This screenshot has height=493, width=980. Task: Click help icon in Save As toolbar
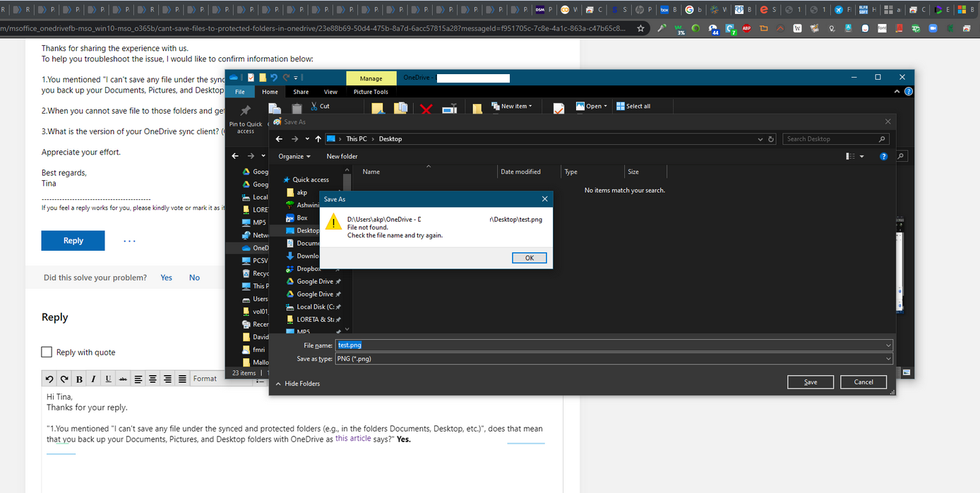pyautogui.click(x=883, y=156)
